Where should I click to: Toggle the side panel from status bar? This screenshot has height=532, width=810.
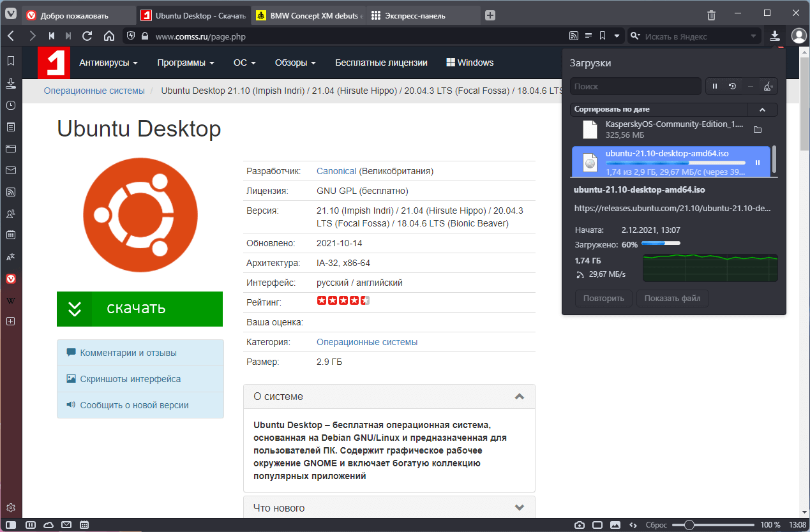(x=11, y=525)
